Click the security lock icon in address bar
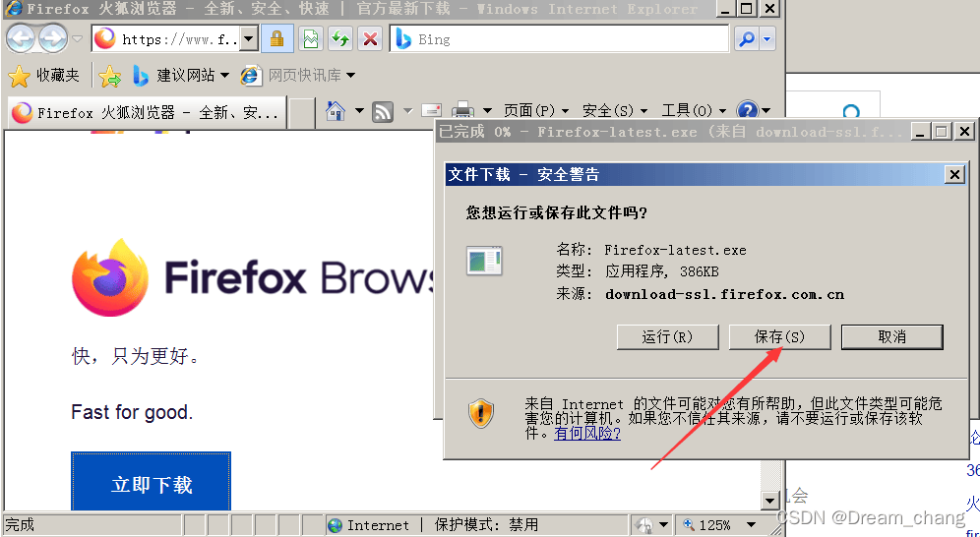The image size is (980, 537). point(276,39)
